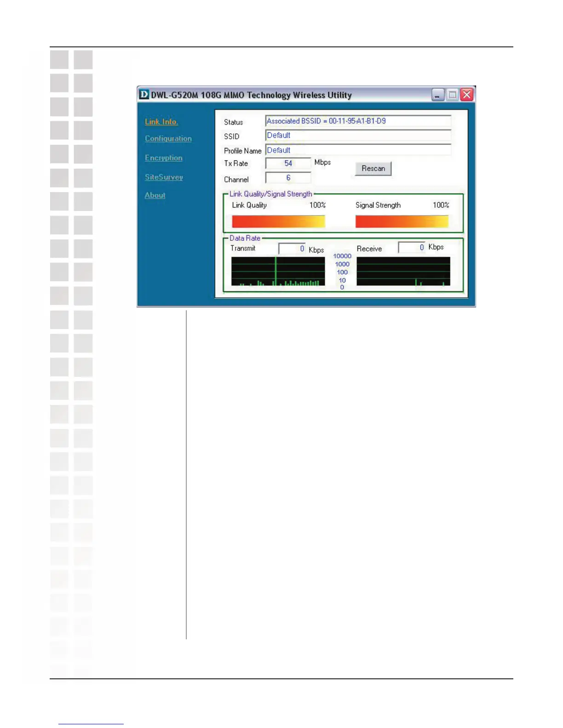Click the Receive Kbps value box
The width and height of the screenshot is (563, 728).
pyautogui.click(x=412, y=247)
